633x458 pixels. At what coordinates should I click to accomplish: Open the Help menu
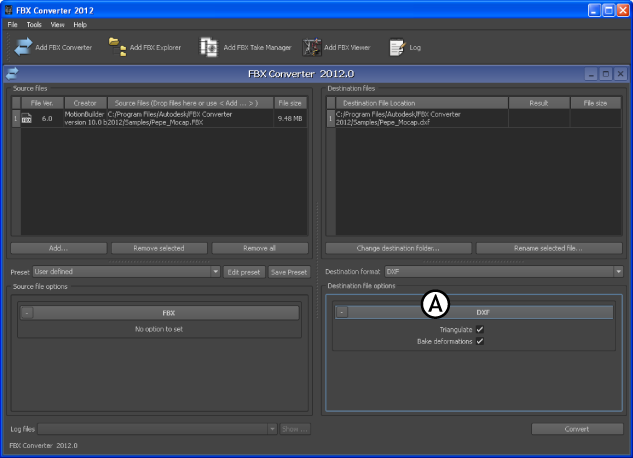click(80, 25)
